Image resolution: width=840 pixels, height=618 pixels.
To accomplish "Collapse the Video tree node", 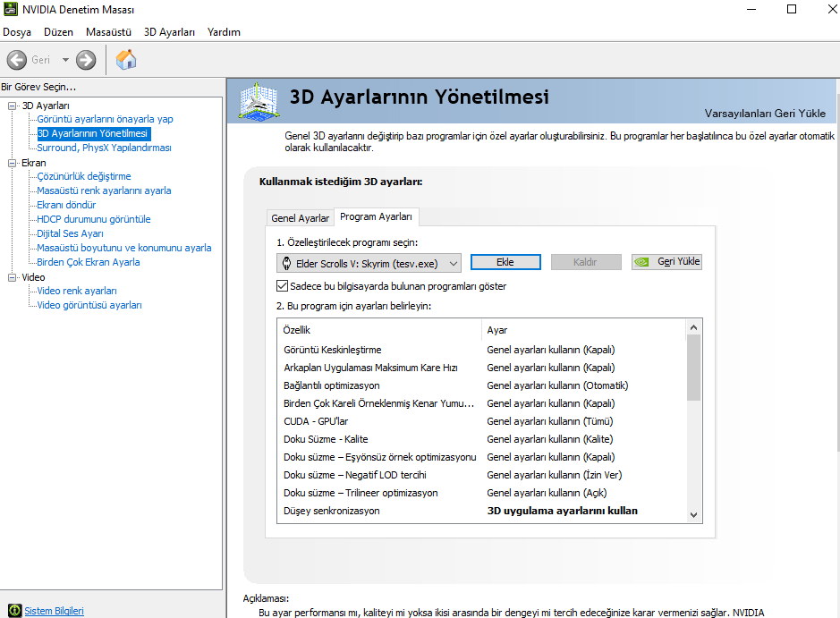I will [12, 277].
